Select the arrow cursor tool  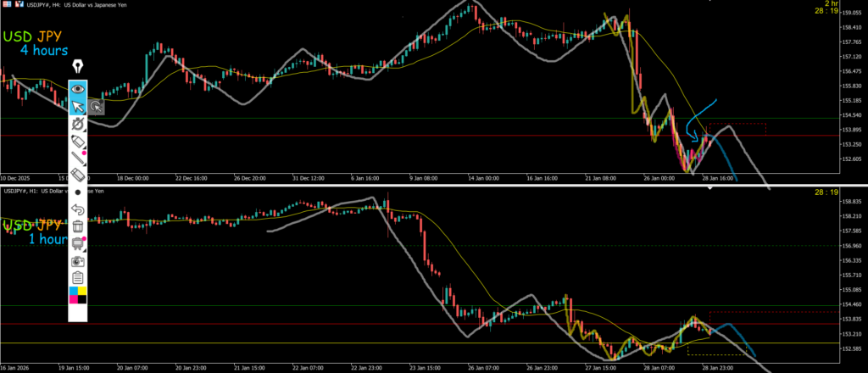coord(78,106)
